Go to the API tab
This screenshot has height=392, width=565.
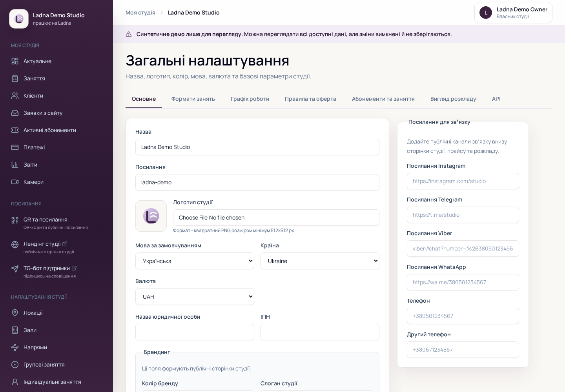[496, 99]
